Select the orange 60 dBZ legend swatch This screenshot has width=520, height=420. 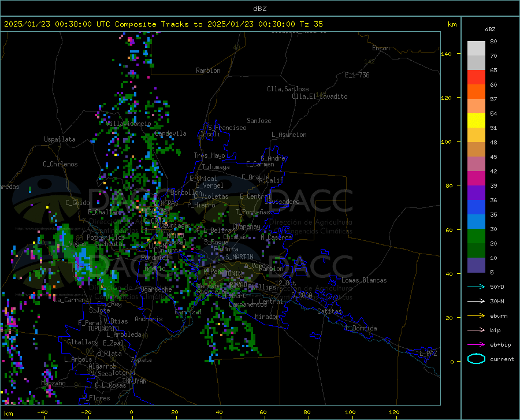476,92
